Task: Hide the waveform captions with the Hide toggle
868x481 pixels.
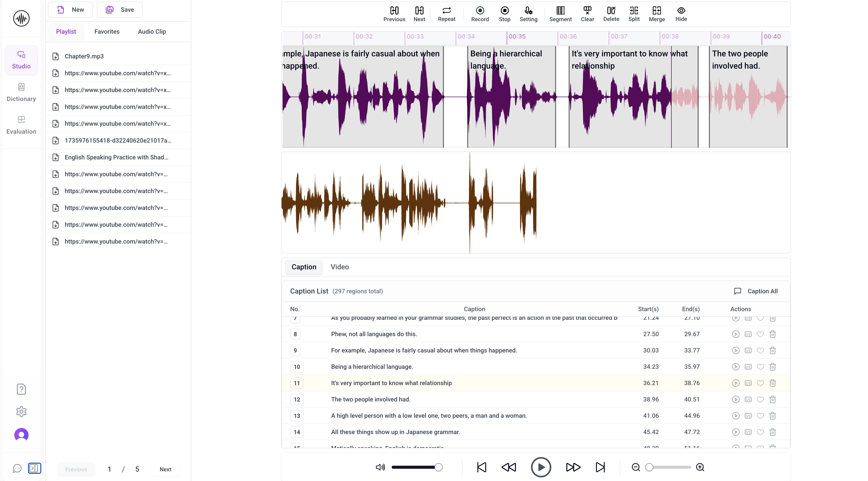Action: tap(681, 14)
